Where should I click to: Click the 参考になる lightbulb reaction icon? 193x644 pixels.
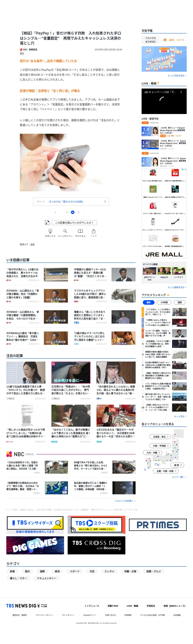(50, 231)
